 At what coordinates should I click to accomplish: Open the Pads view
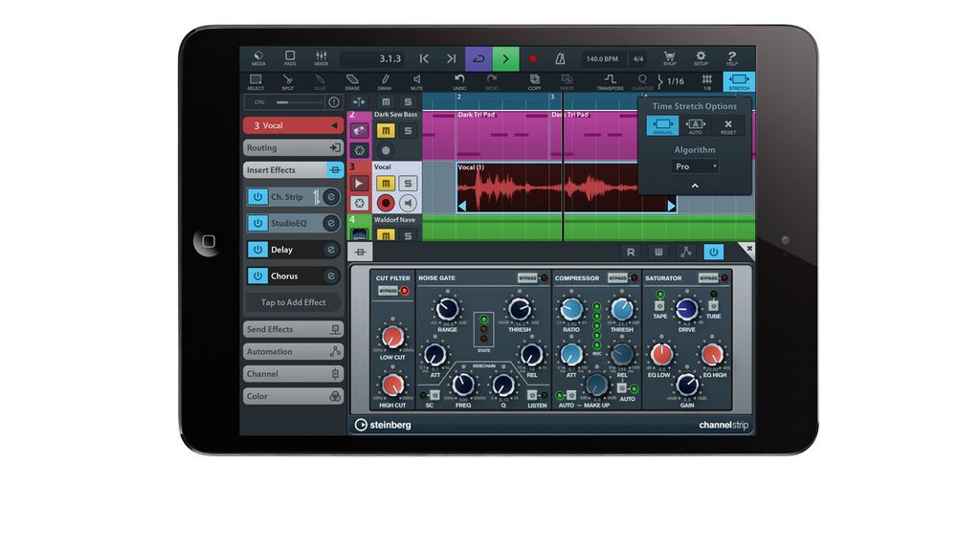289,57
